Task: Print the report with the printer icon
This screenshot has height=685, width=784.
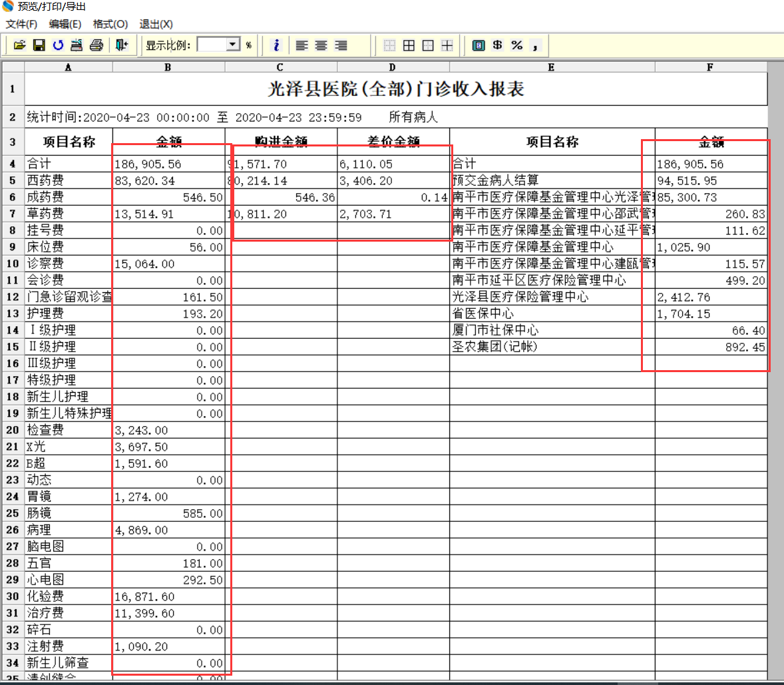Action: [96, 45]
